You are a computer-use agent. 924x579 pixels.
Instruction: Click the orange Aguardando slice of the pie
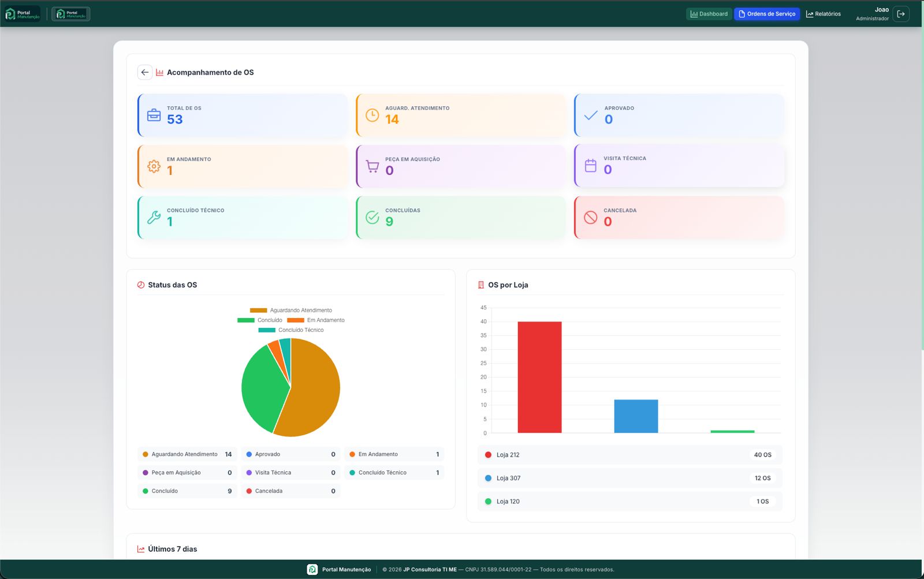tap(315, 393)
